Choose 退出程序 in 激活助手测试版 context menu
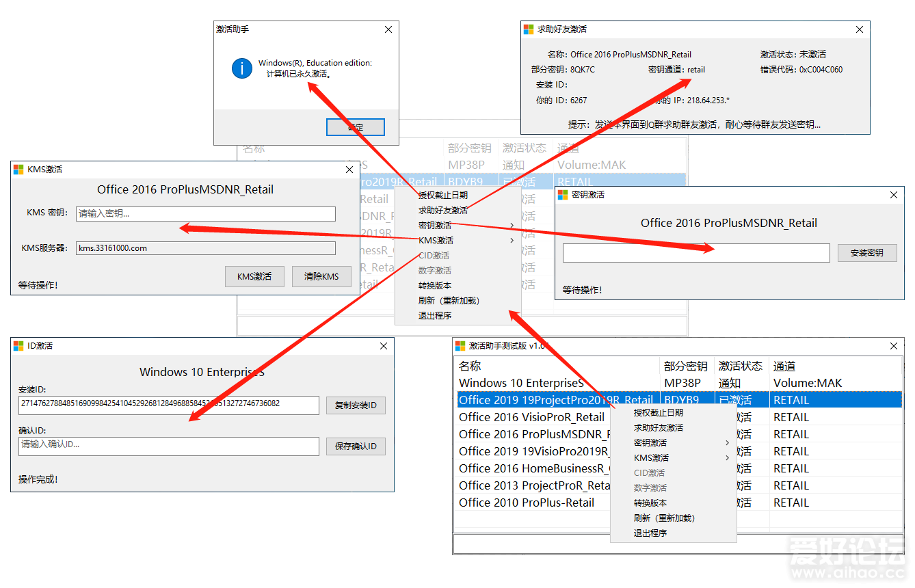915x588 pixels. 650,533
